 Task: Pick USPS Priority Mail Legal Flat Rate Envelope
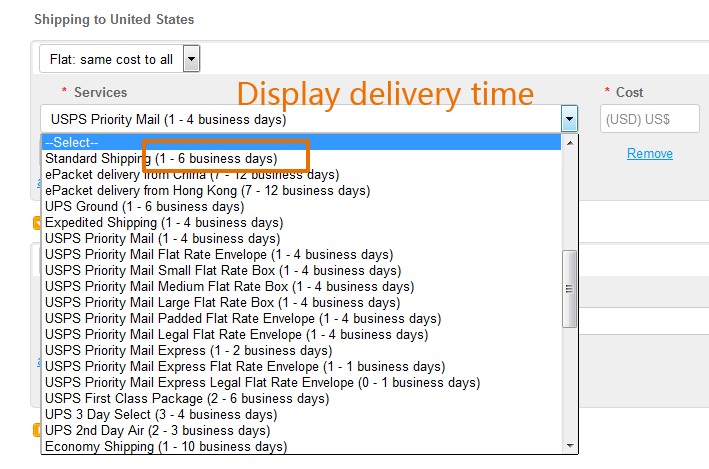tap(302, 335)
